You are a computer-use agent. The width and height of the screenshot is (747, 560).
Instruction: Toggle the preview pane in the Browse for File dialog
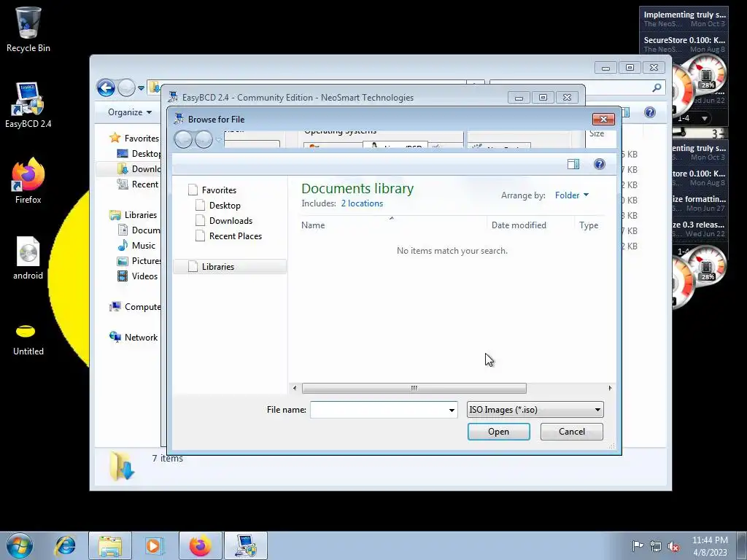[x=573, y=164]
